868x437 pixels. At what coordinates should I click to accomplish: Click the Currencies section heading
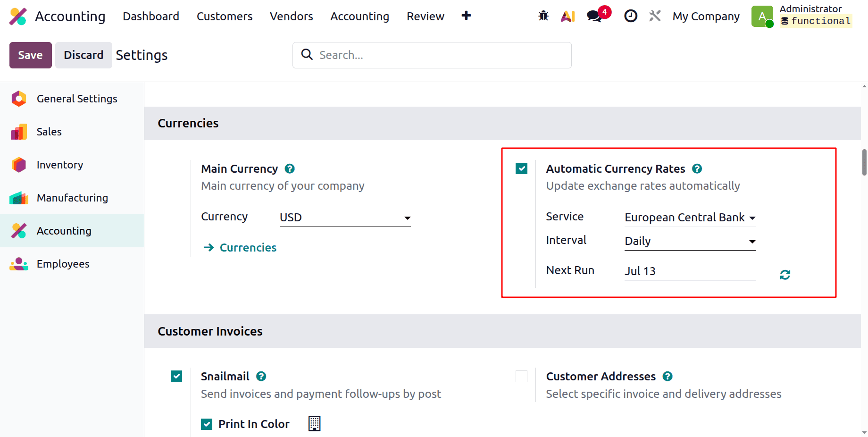point(188,123)
